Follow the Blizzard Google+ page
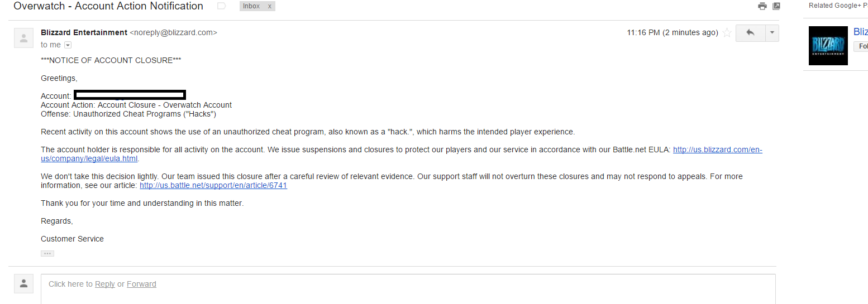This screenshot has width=868, height=304. point(861,46)
